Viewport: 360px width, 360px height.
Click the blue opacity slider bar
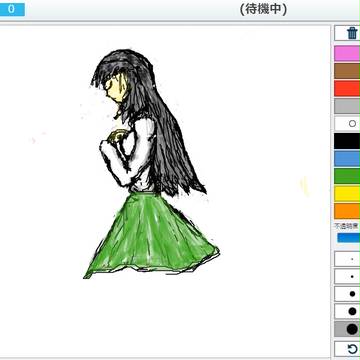point(349,238)
